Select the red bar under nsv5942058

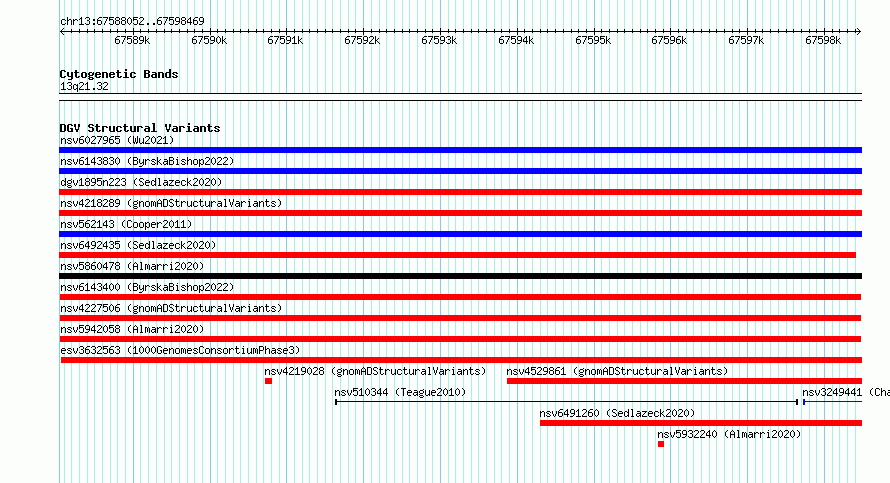[460, 339]
